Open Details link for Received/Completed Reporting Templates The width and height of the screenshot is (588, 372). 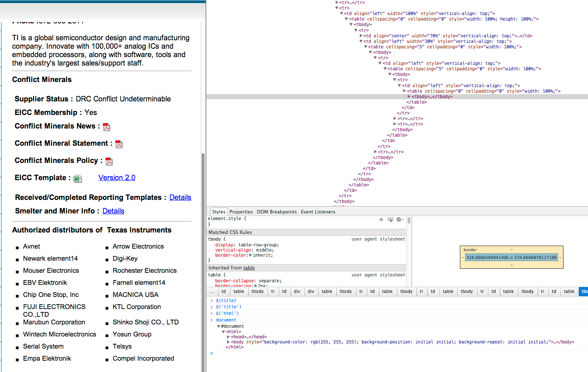tap(180, 197)
